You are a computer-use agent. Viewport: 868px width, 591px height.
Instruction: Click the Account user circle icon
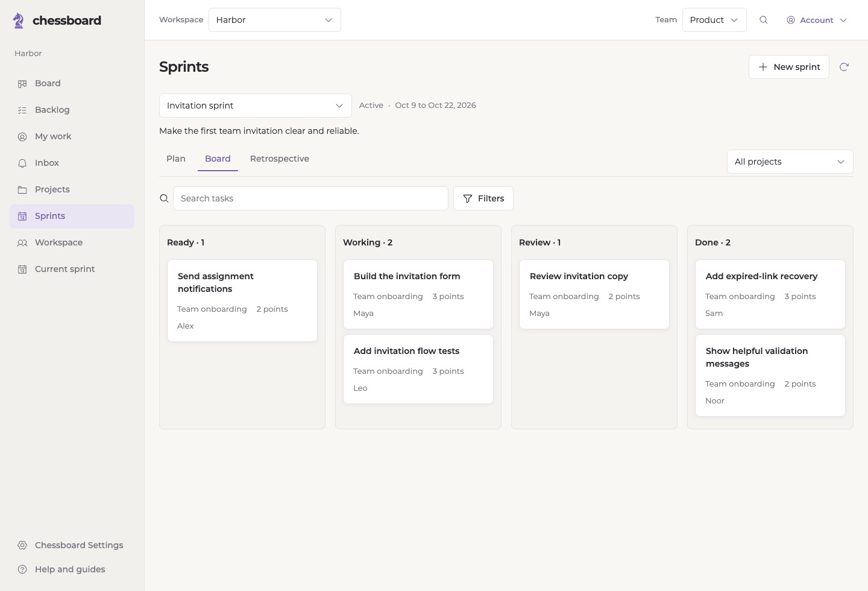pyautogui.click(x=791, y=20)
